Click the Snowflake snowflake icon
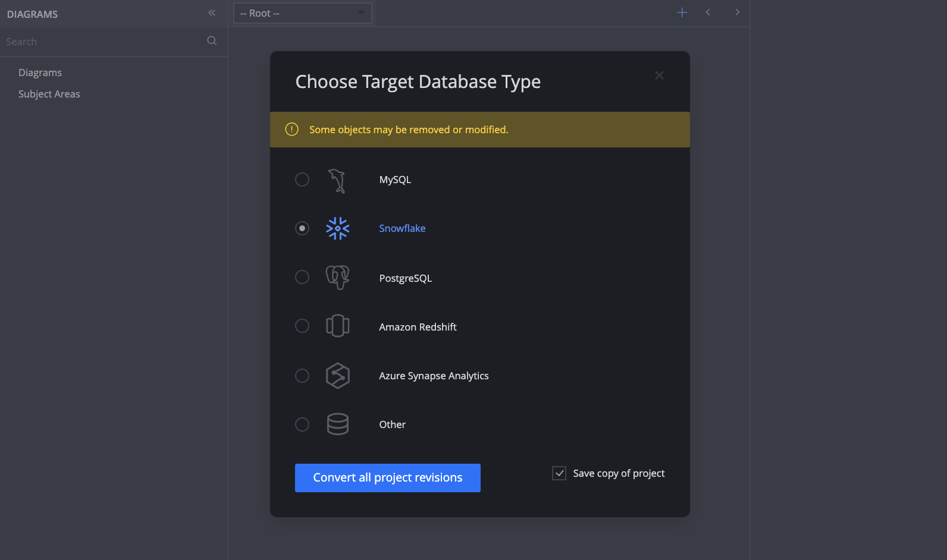This screenshot has height=560, width=947. [x=337, y=228]
